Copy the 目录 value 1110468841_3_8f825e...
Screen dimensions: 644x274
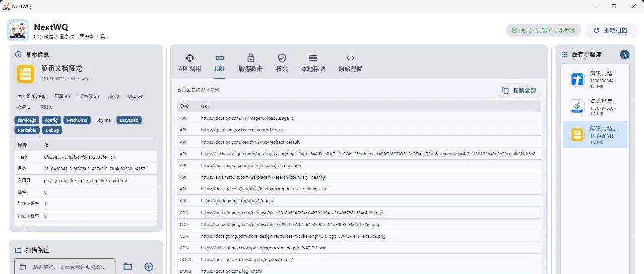click(x=95, y=169)
